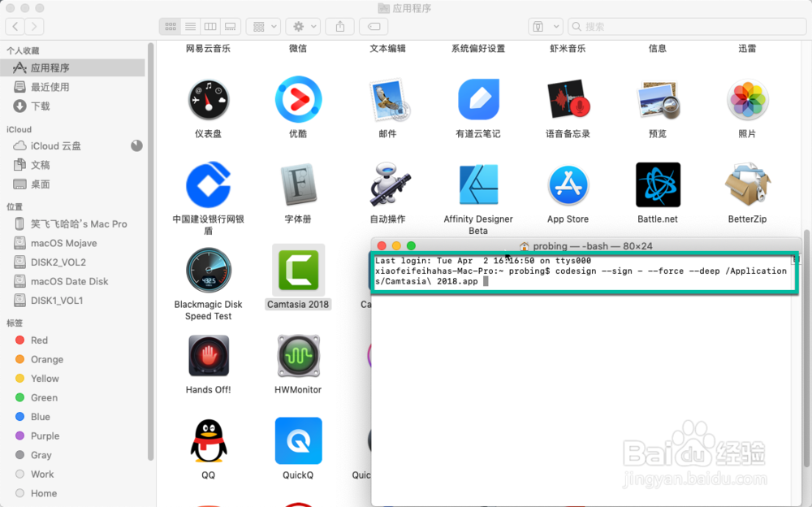
Task: Click the Finder 搜索 search field
Action: pyautogui.click(x=687, y=26)
